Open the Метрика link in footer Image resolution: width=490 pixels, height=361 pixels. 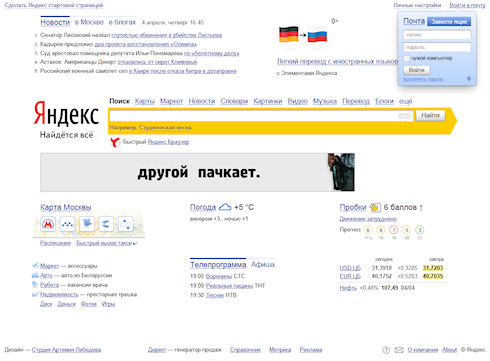tap(280, 350)
